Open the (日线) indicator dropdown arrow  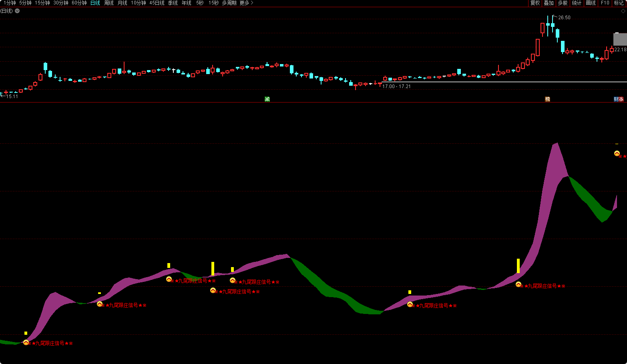pyautogui.click(x=17, y=11)
